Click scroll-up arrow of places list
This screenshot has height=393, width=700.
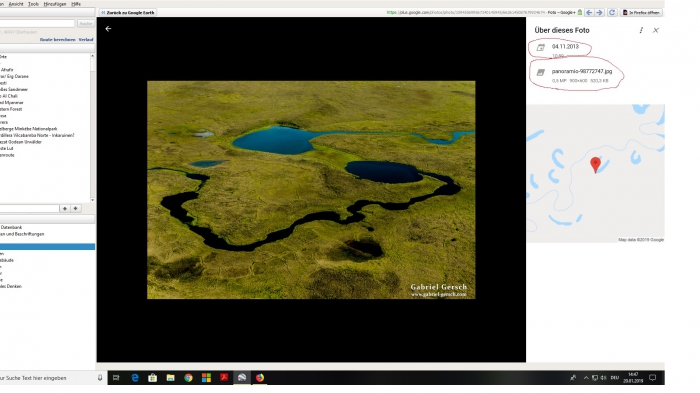pyautogui.click(x=92, y=56)
